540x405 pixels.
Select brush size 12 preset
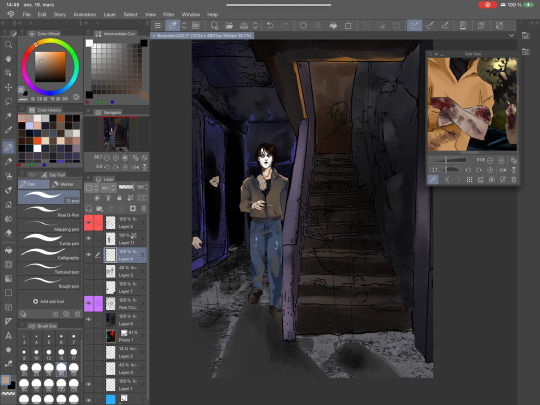(x=49, y=353)
